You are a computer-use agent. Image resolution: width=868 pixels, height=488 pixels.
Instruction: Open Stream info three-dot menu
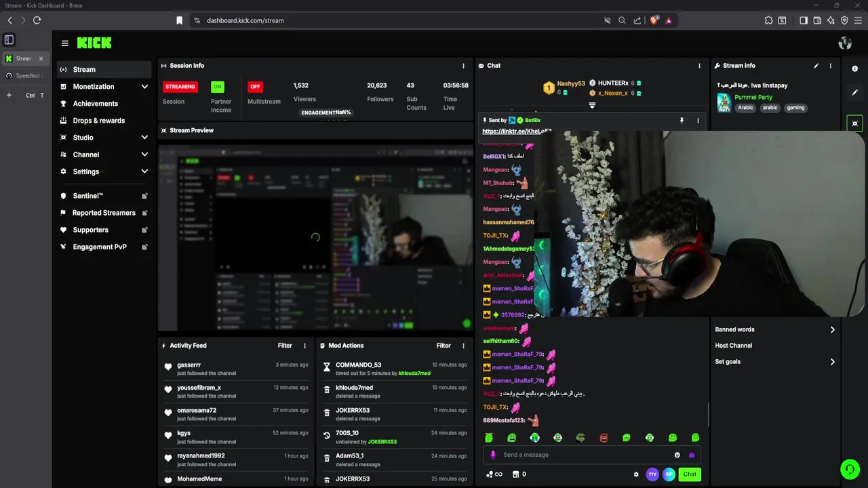point(830,66)
